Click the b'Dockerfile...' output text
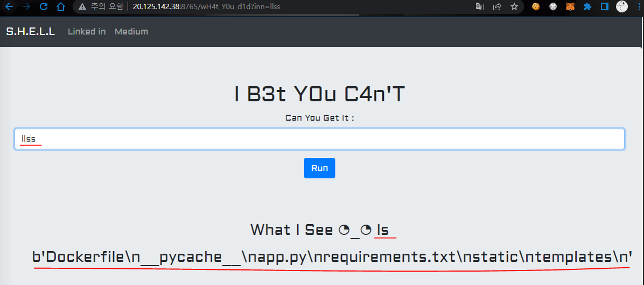The image size is (644, 285). (x=332, y=257)
